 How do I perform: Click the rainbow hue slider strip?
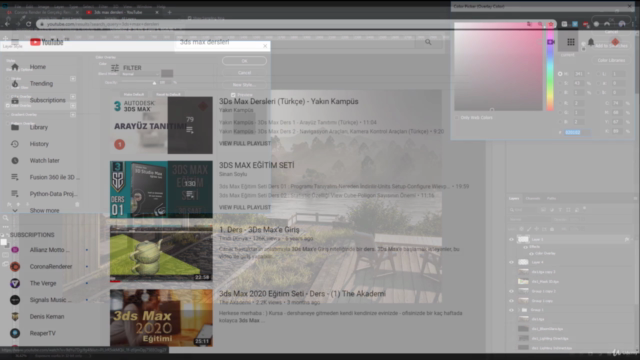click(x=550, y=67)
